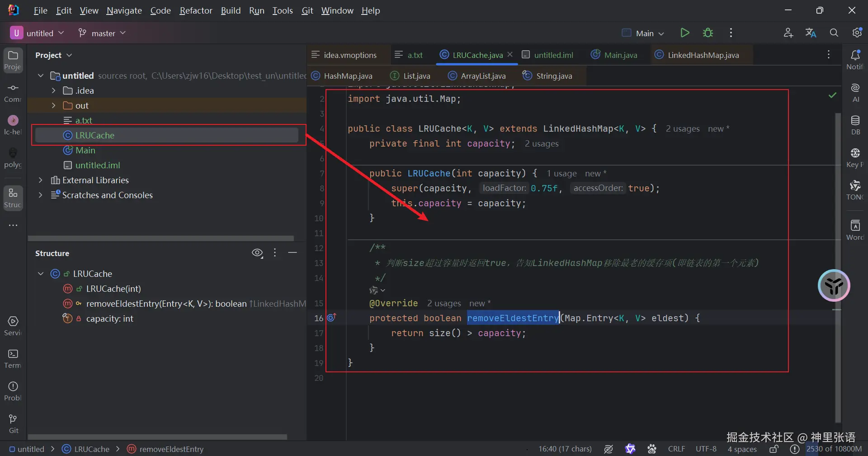Start debugging with the Debug bug icon
The image size is (868, 456).
pos(708,33)
